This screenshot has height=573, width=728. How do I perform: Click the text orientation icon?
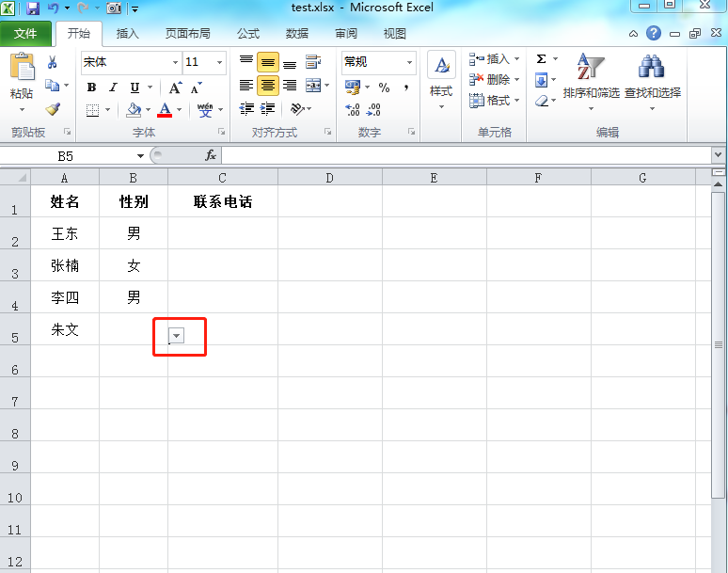[x=297, y=109]
